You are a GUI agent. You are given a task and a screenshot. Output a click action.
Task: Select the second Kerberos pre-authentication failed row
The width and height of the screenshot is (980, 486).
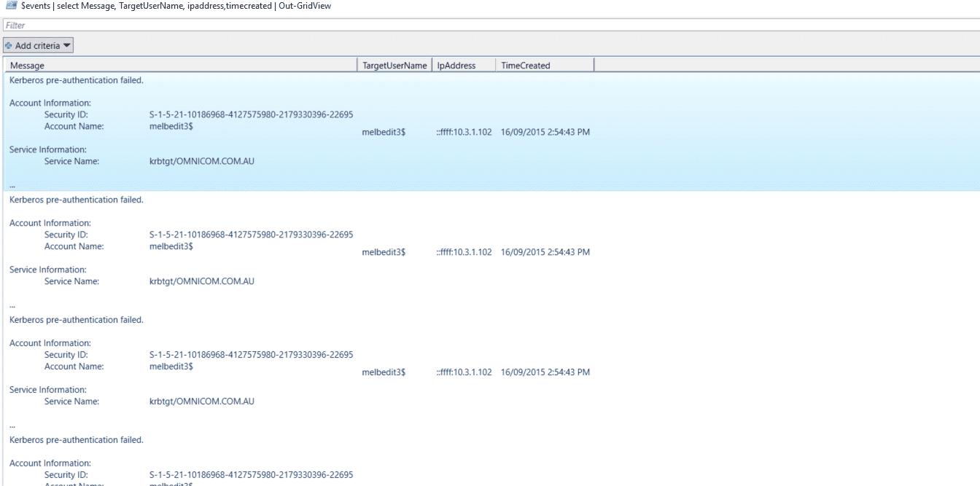219,251
